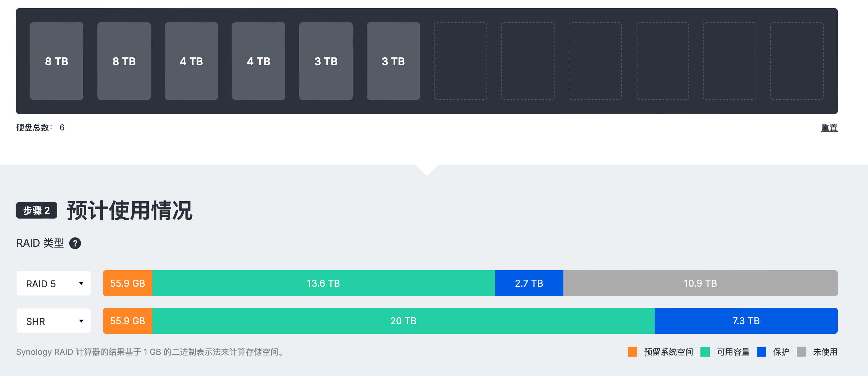Image resolution: width=868 pixels, height=376 pixels.
Task: Click the 20 TB available segment in SHR bar
Action: [x=403, y=321]
